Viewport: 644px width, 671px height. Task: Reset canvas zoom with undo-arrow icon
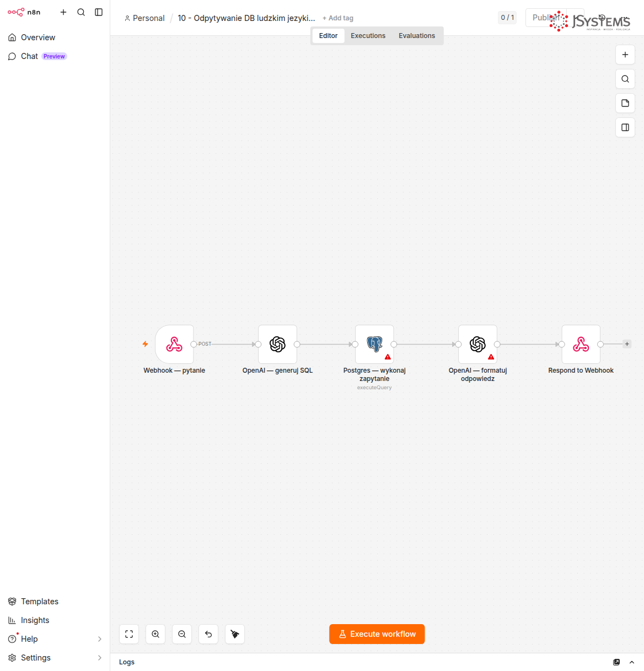click(x=208, y=634)
